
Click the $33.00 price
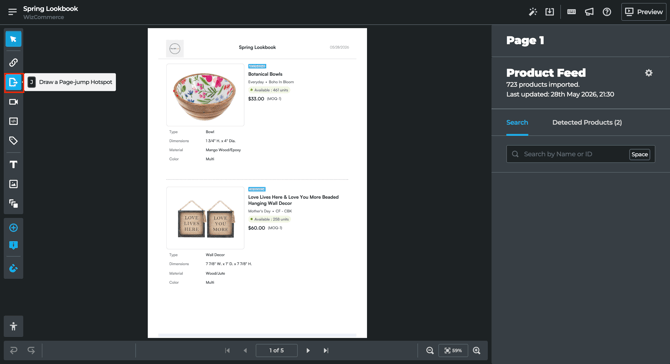click(256, 99)
